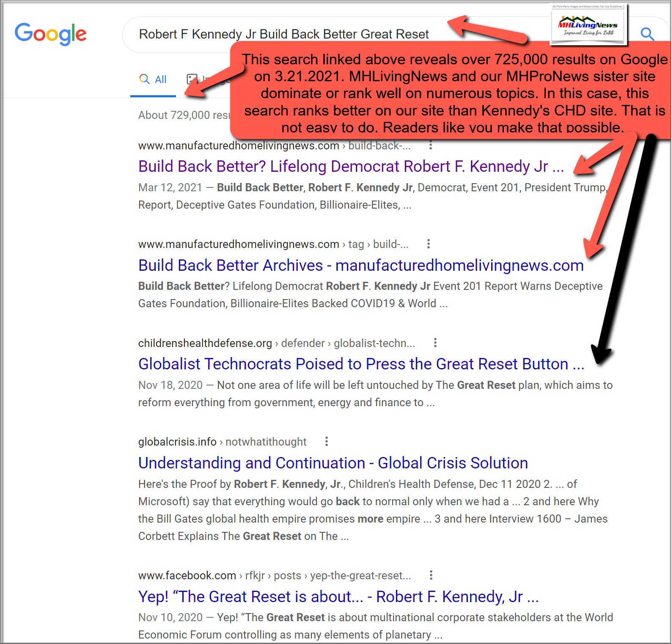
Task: Click into the search query text field
Action: click(x=283, y=34)
